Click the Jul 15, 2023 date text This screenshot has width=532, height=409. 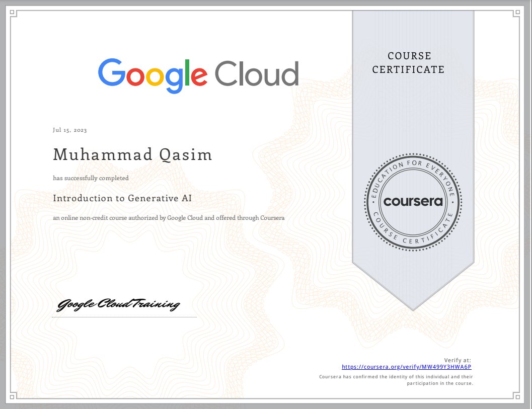point(69,130)
